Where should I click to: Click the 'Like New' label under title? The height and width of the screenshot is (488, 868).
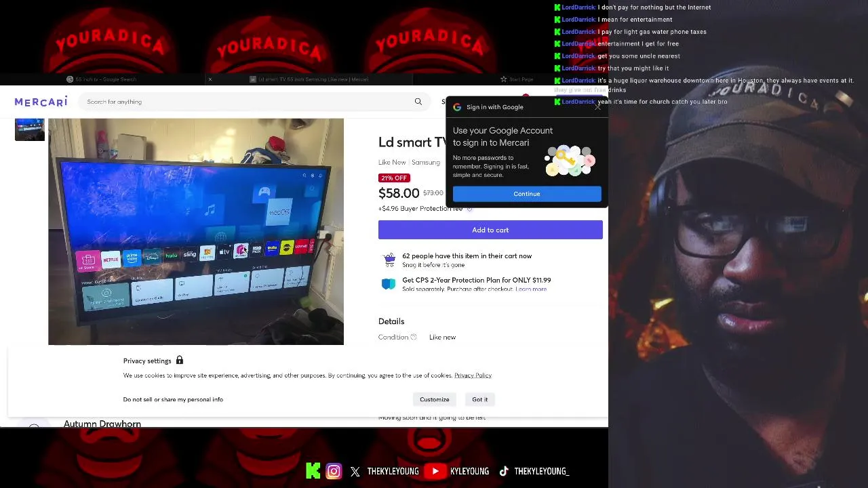tap(392, 163)
